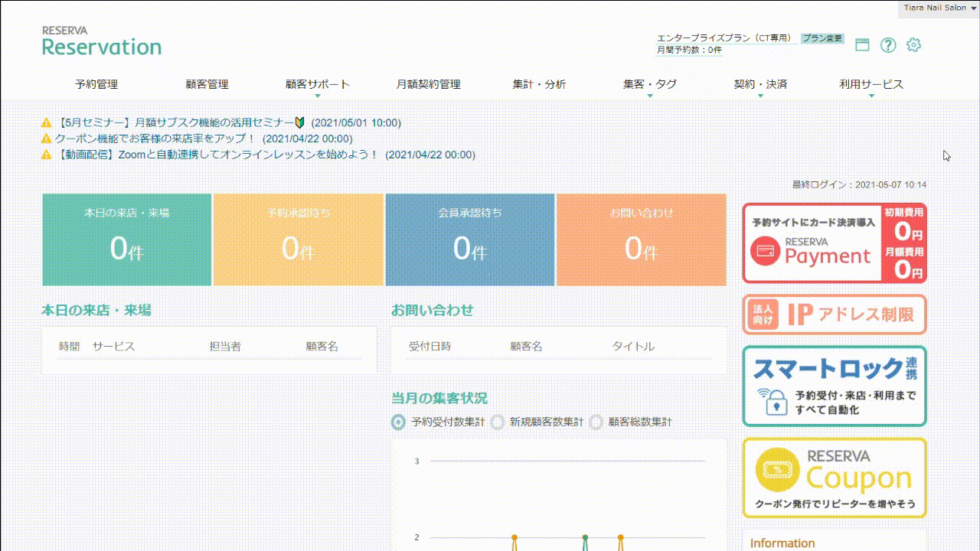
Task: Select the 予約受付数集計 radio button
Action: [x=398, y=422]
